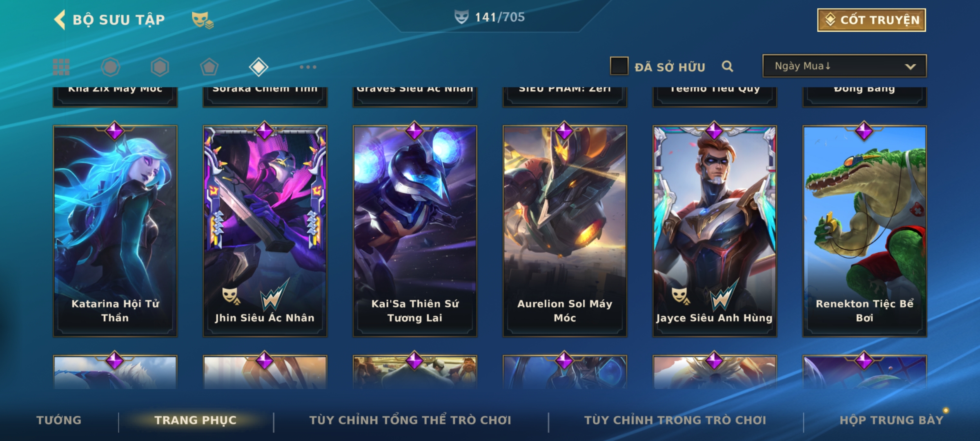Switch to the Tướng tab
Screen dimensions: 980x441
(59, 420)
